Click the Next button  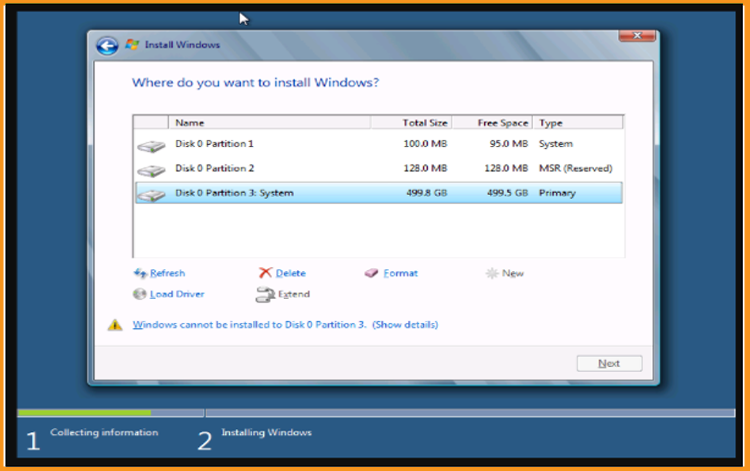tap(609, 363)
